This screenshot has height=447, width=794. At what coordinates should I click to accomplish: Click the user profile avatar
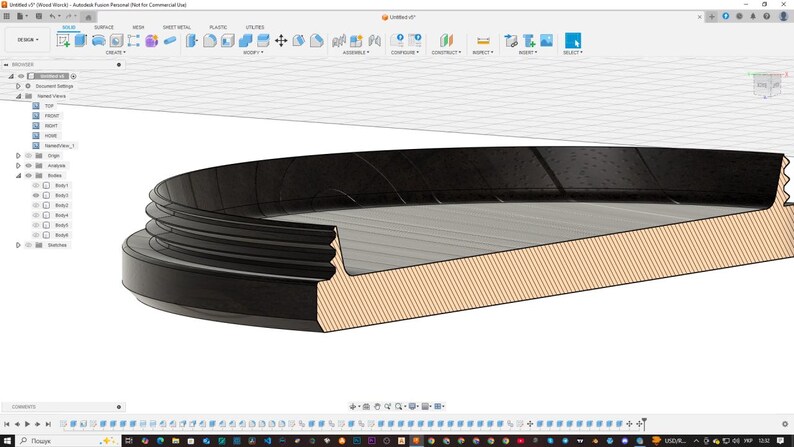[783, 16]
